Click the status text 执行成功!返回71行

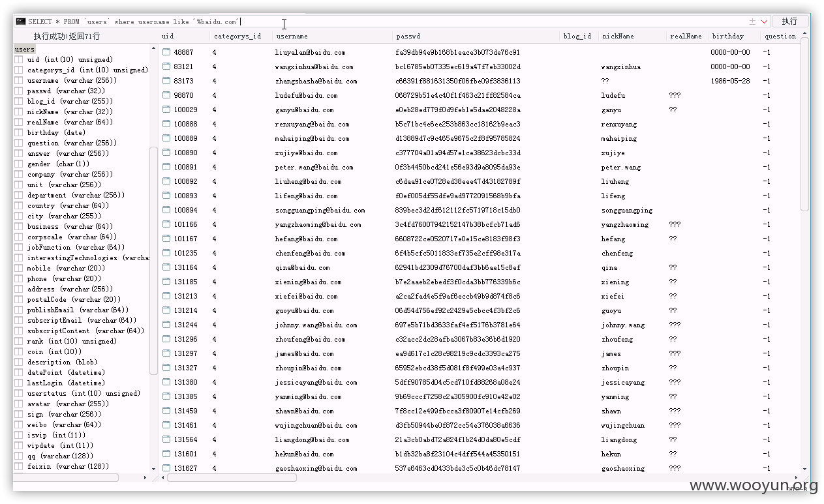(x=67, y=37)
